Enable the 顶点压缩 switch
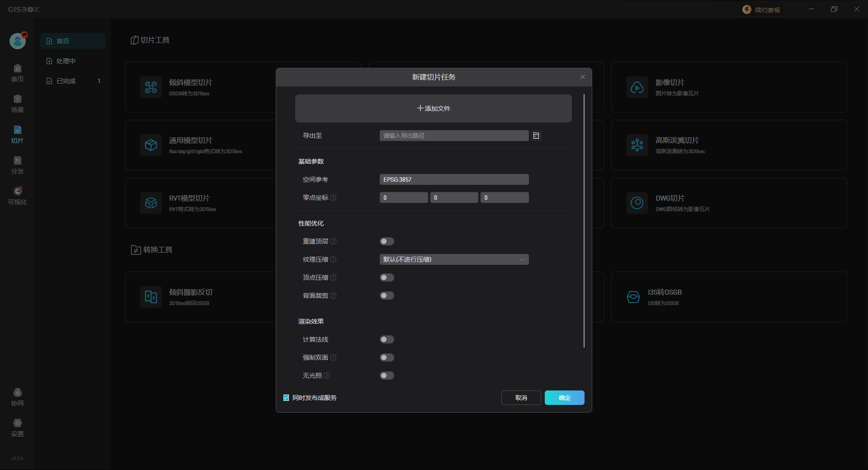This screenshot has height=470, width=868. [x=387, y=277]
